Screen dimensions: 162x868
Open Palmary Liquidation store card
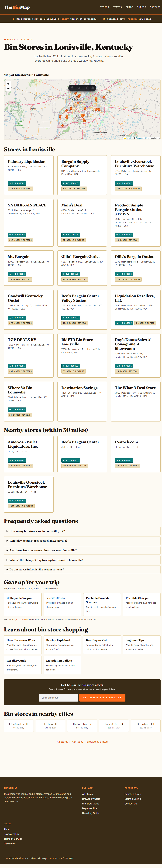coord(29,175)
